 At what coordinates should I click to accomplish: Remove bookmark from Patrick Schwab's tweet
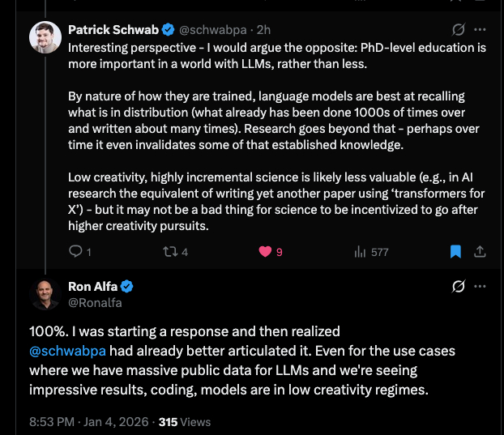455,252
